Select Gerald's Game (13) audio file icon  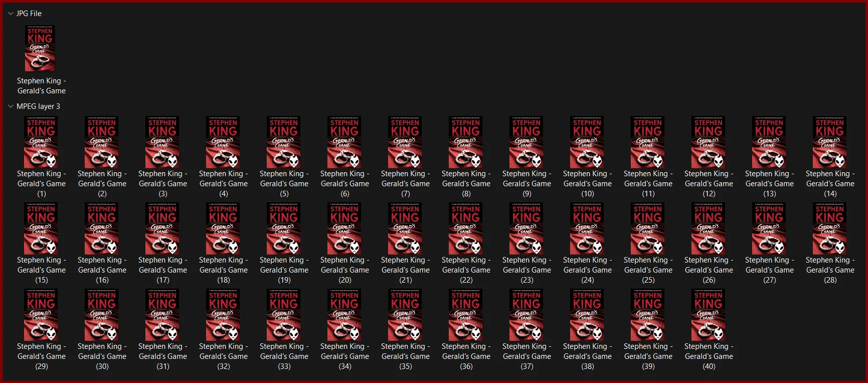[769, 142]
